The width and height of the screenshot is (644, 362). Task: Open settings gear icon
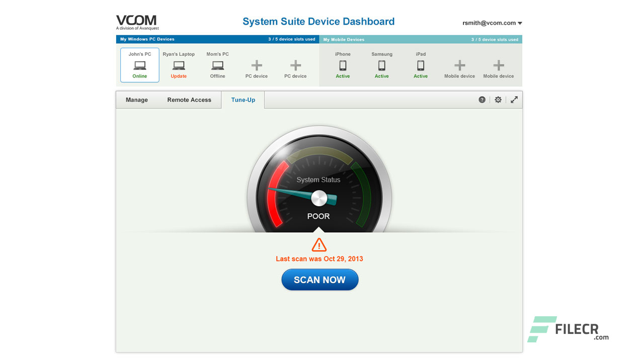click(x=498, y=100)
